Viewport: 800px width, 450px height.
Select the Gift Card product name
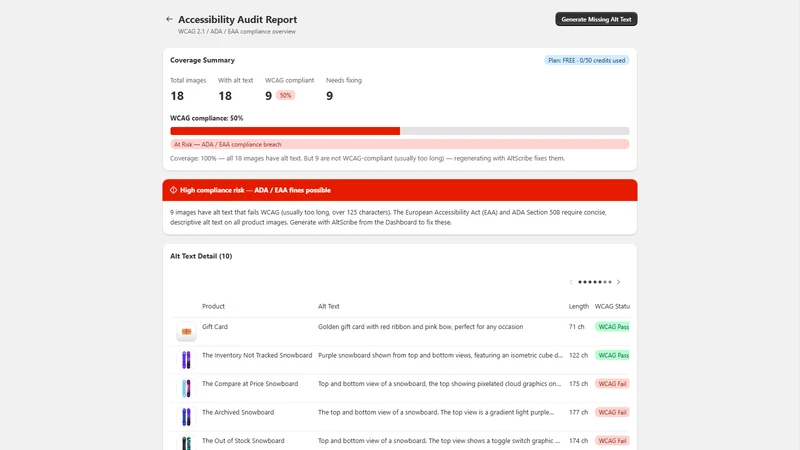[x=215, y=327]
